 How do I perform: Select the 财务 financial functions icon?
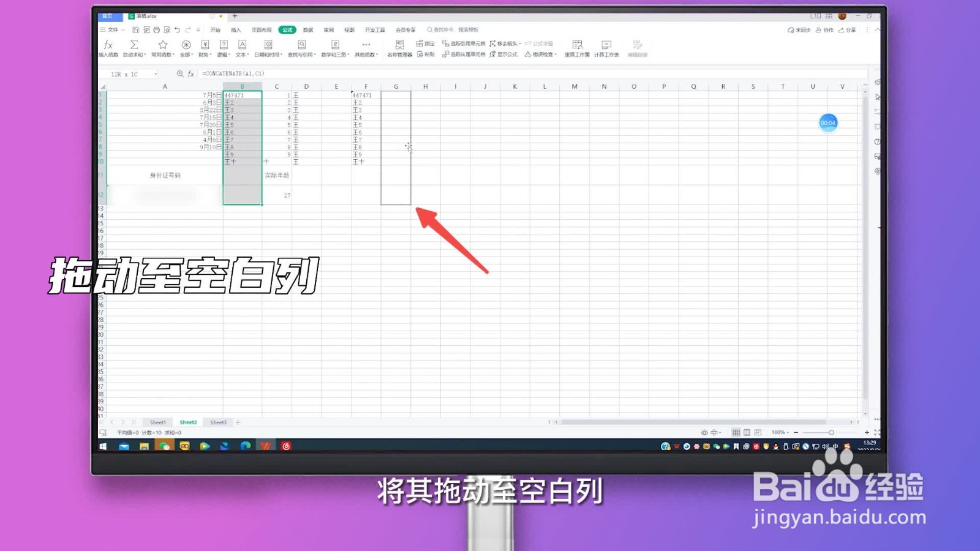pyautogui.click(x=205, y=47)
